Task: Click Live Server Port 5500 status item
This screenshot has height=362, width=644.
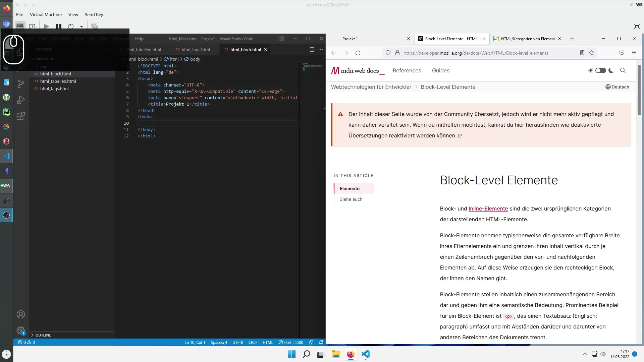Action: coord(291,342)
